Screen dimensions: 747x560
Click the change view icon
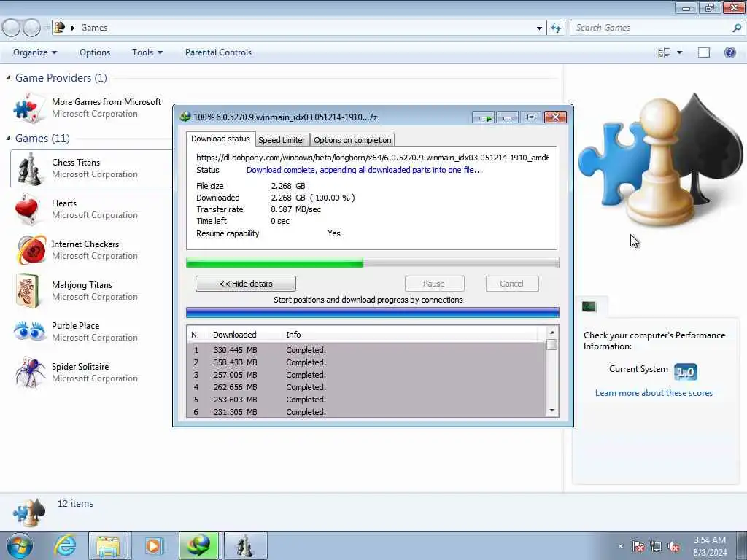pyautogui.click(x=664, y=52)
